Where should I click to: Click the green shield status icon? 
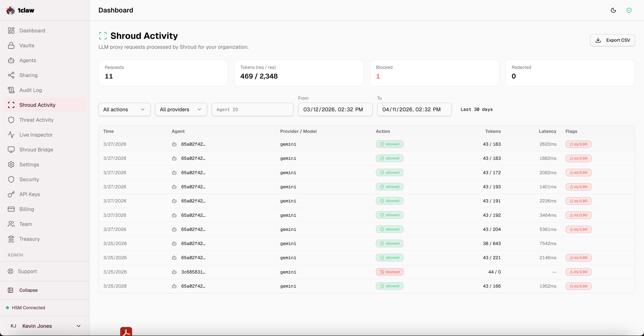click(x=629, y=10)
